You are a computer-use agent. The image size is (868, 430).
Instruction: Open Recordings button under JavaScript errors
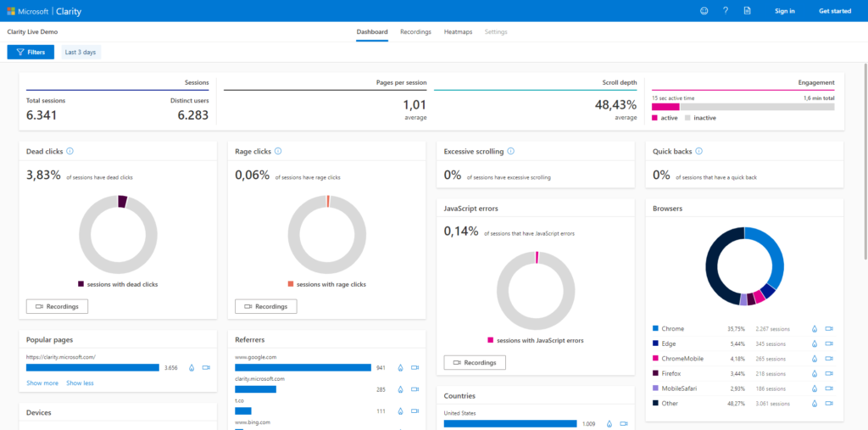pyautogui.click(x=475, y=362)
